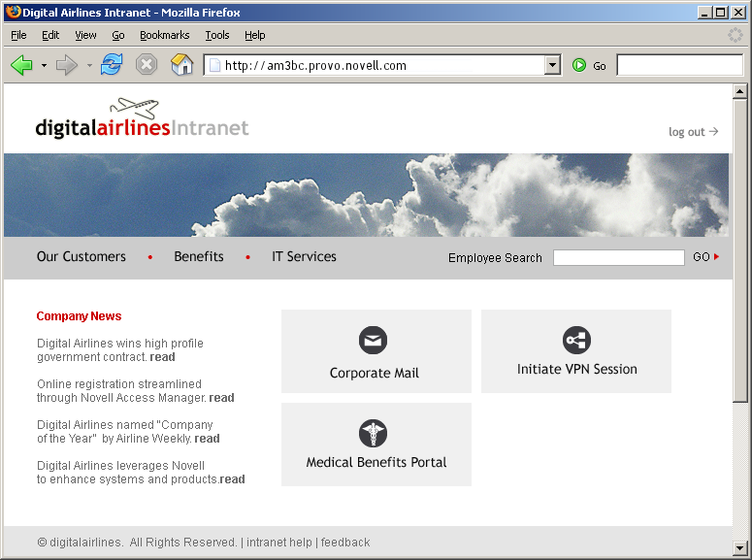This screenshot has height=560, width=752.
Task: Click the VPN Session network icon
Action: [x=576, y=341]
